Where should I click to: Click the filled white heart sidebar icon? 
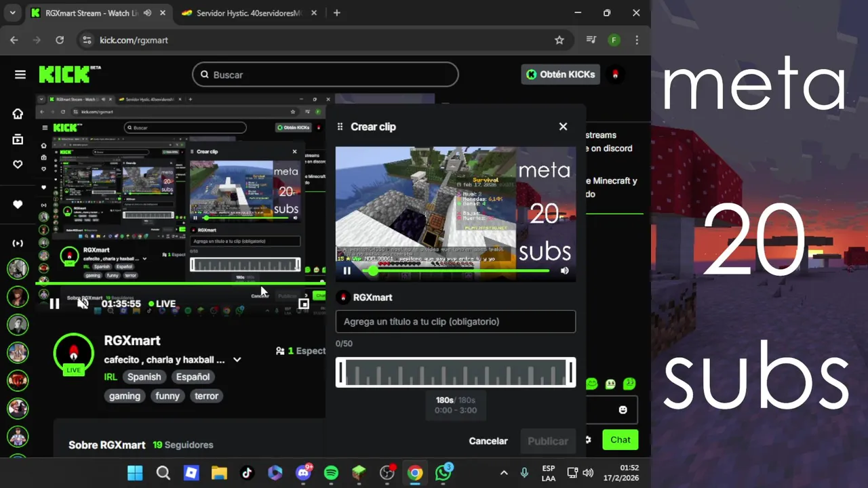[x=18, y=205]
